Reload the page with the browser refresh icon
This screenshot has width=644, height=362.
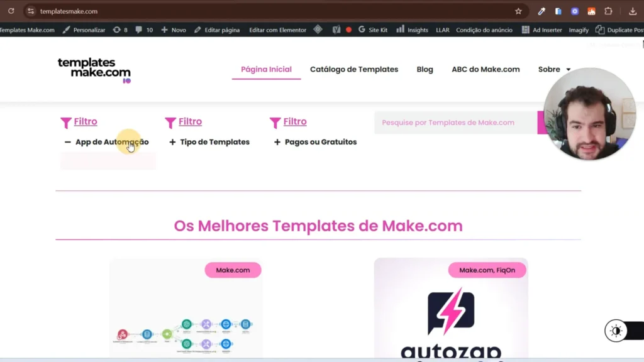point(11,11)
